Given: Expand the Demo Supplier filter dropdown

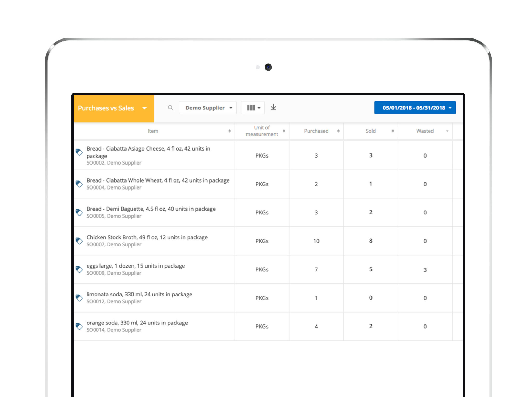Looking at the screenshot, I should pos(208,108).
